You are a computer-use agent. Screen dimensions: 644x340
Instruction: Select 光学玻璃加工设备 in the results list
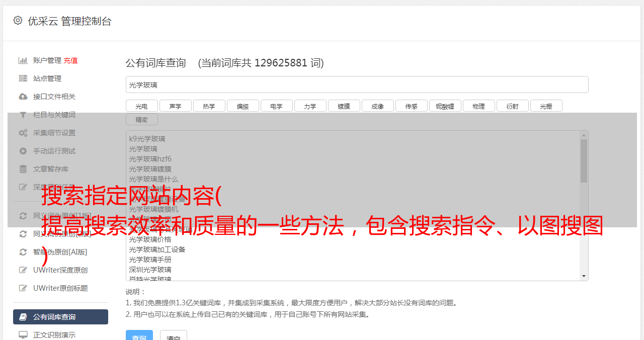[x=157, y=249]
